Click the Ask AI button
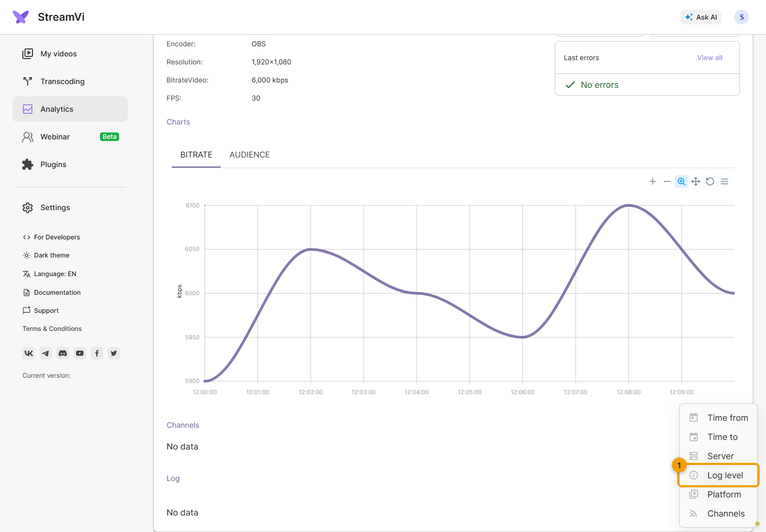The height and width of the screenshot is (532, 766). 701,17
